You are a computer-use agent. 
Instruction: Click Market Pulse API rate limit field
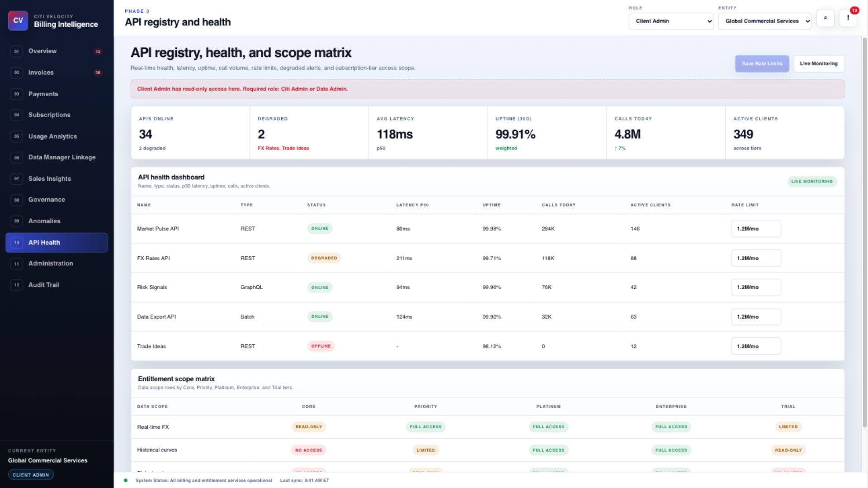pos(756,229)
